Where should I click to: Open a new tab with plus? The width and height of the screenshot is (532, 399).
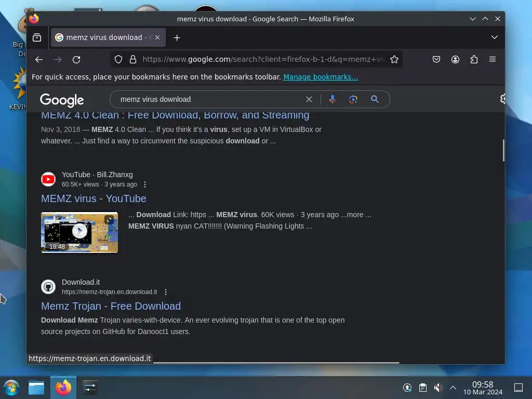pos(177,37)
